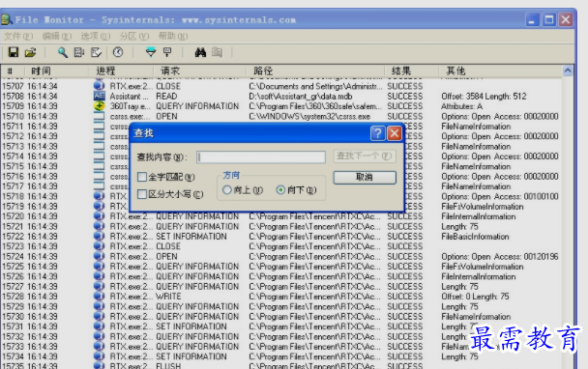Image resolution: width=588 pixels, height=369 pixels.
Task: Click scrollbar up arrow in log list
Action: [568, 71]
